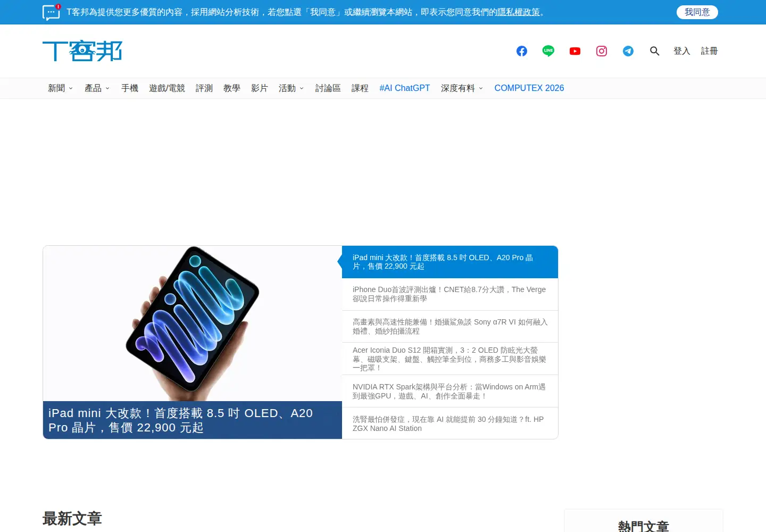The width and height of the screenshot is (766, 532).
Task: Expand the 深度有料 menu dropdown
Action: [x=462, y=88]
